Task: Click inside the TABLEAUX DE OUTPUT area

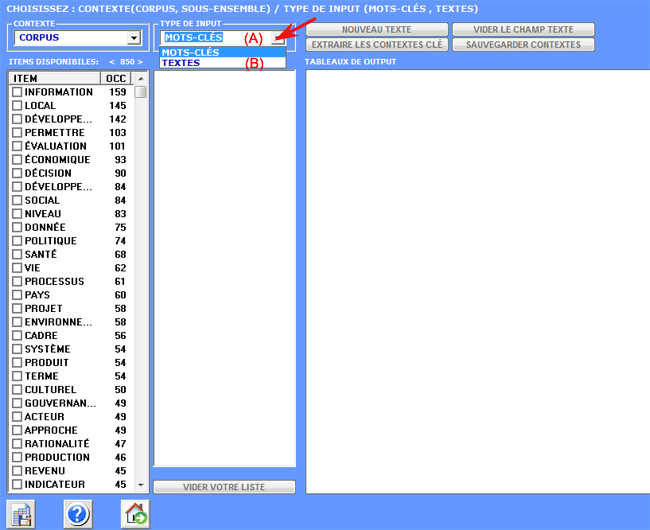Action: pos(478,282)
